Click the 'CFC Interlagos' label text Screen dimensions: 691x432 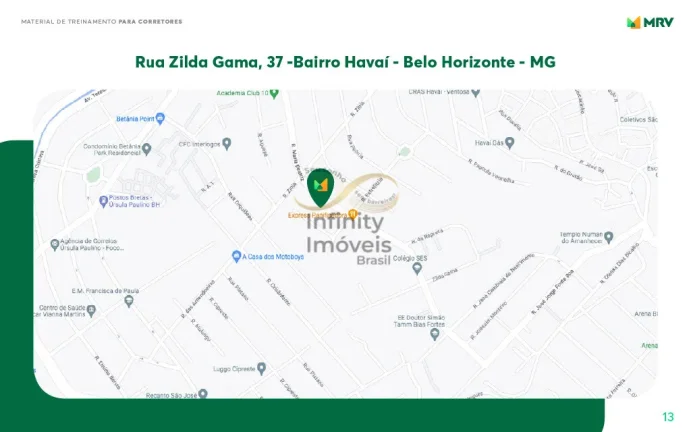point(199,144)
